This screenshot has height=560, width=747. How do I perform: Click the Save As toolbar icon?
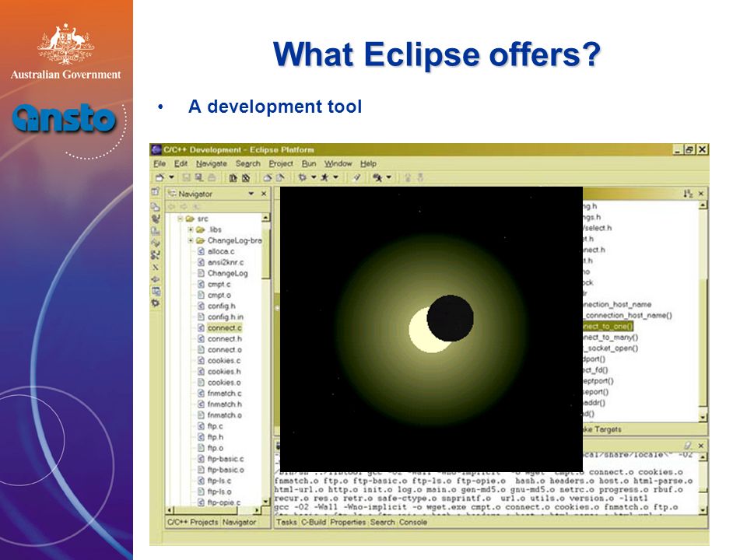tap(198, 177)
